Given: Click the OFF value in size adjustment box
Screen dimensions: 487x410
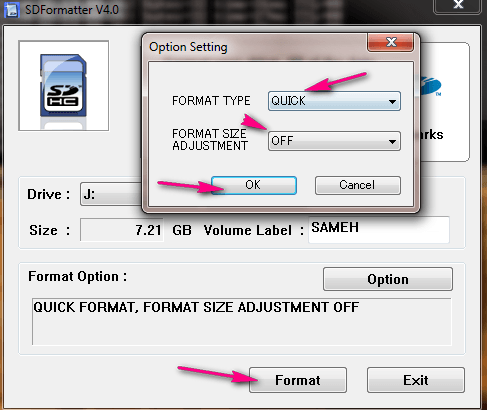Looking at the screenshot, I should click(x=282, y=141).
